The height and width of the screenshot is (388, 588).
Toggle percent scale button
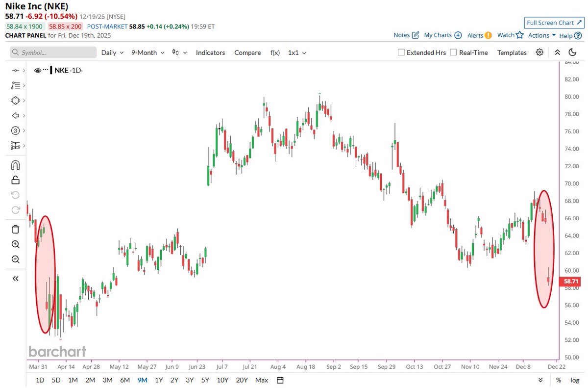pos(559,380)
